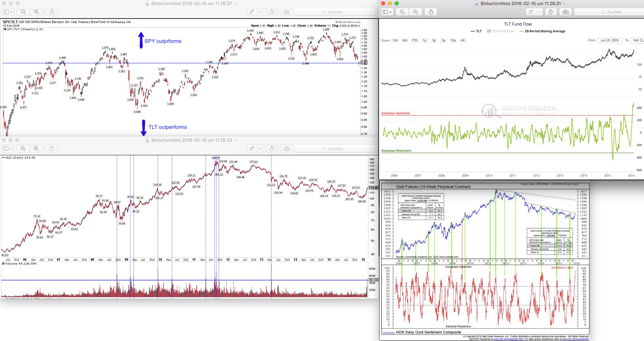Click the SPY:TLT ticker heading
The width and height of the screenshot is (644, 341).
pyautogui.click(x=10, y=22)
